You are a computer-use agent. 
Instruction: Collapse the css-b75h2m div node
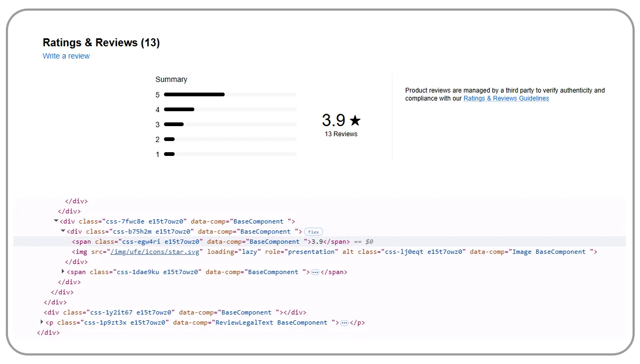[63, 231]
